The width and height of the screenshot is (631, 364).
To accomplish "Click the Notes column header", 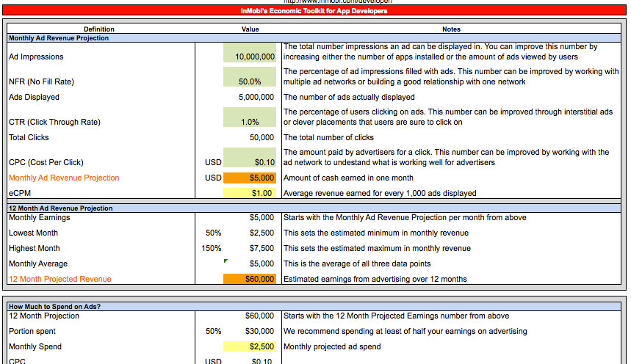I will [x=451, y=29].
